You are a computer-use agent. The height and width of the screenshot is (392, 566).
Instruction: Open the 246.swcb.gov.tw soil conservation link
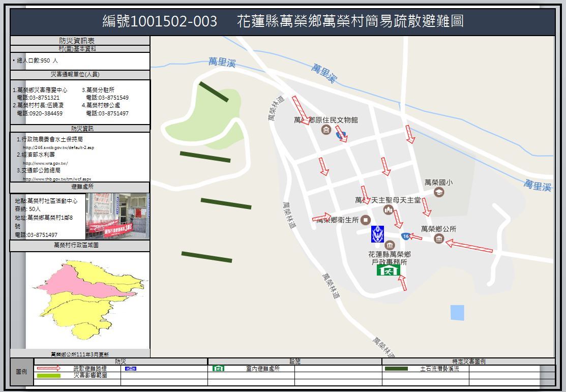(x=58, y=147)
